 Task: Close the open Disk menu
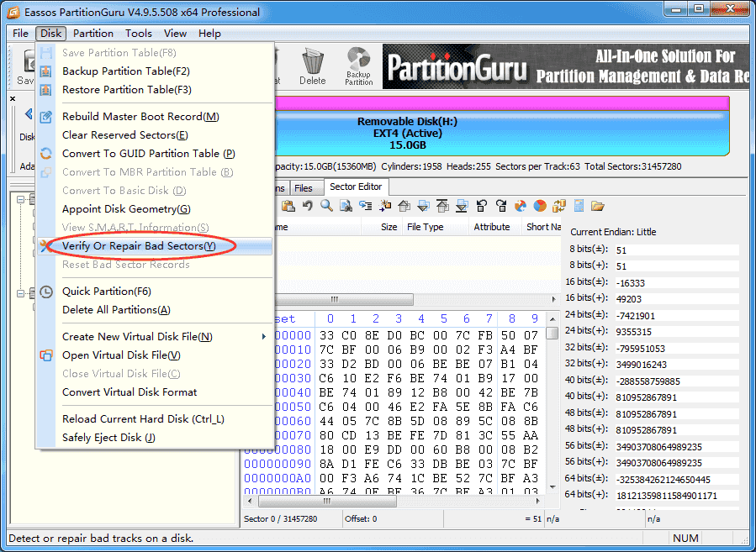coord(50,34)
